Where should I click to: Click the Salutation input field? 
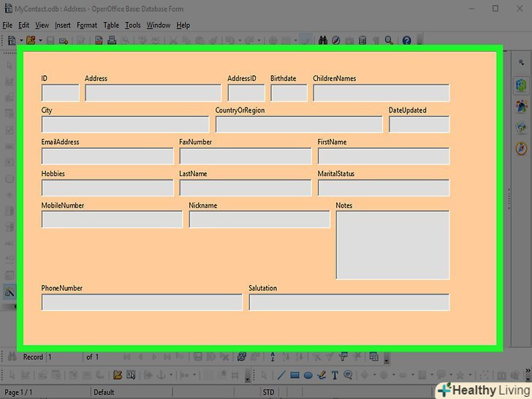tap(349, 303)
